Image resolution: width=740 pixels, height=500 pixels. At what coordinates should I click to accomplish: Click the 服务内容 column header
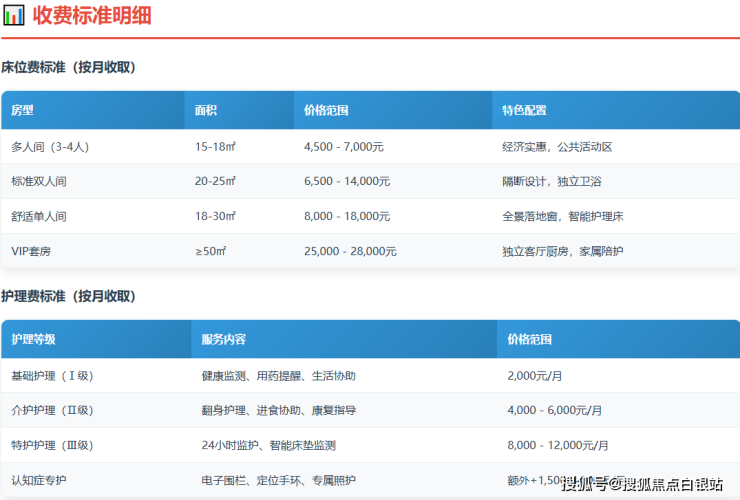(223, 339)
